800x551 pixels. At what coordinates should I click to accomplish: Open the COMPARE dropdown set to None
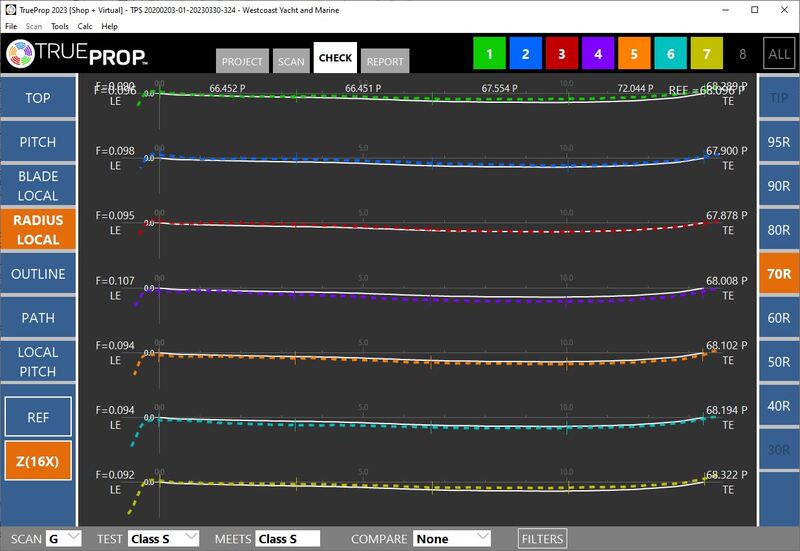(x=452, y=539)
